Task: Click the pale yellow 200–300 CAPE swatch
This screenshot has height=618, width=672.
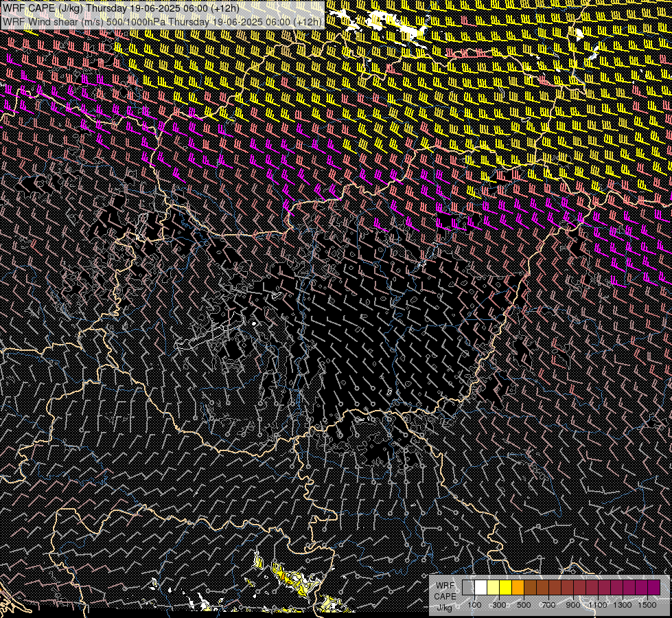Action: 494,587
